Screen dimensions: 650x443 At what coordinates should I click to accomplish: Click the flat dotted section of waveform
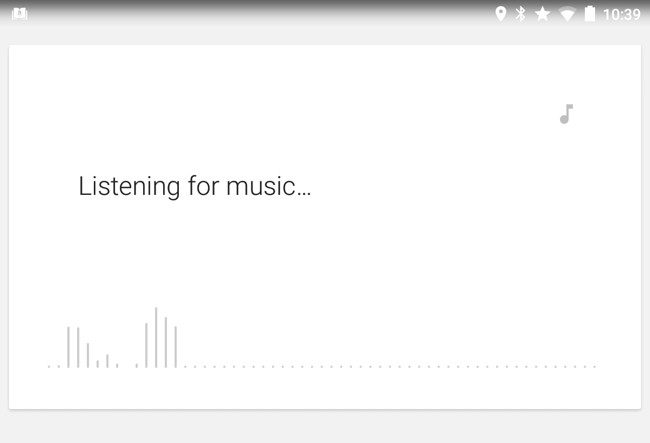[390, 366]
